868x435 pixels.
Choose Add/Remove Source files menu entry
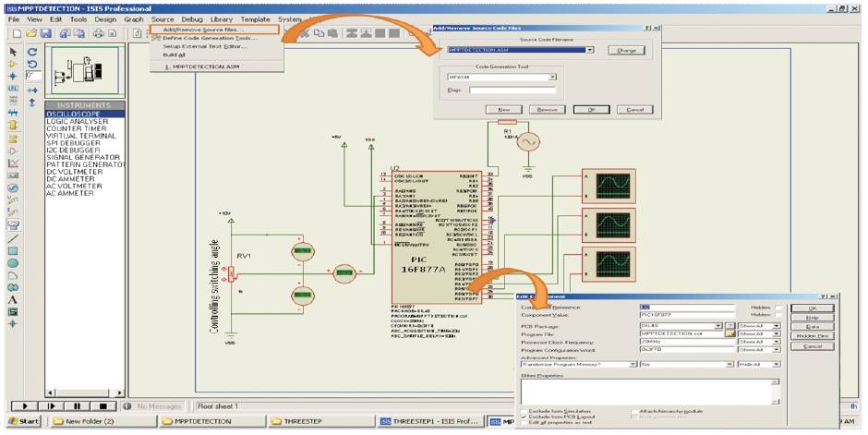click(x=213, y=30)
